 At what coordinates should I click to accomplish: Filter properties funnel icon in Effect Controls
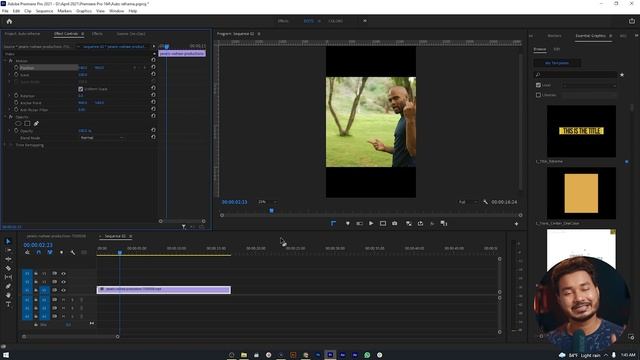tap(184, 227)
